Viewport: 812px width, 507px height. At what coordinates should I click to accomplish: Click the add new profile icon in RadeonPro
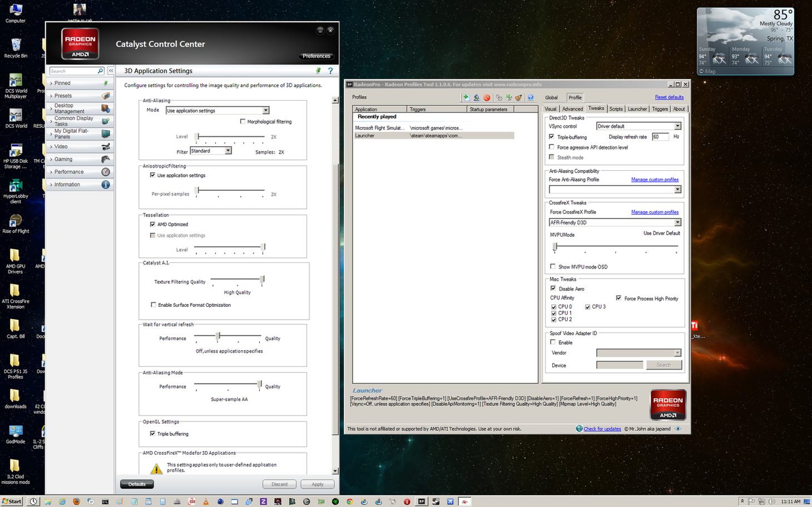[x=466, y=97]
